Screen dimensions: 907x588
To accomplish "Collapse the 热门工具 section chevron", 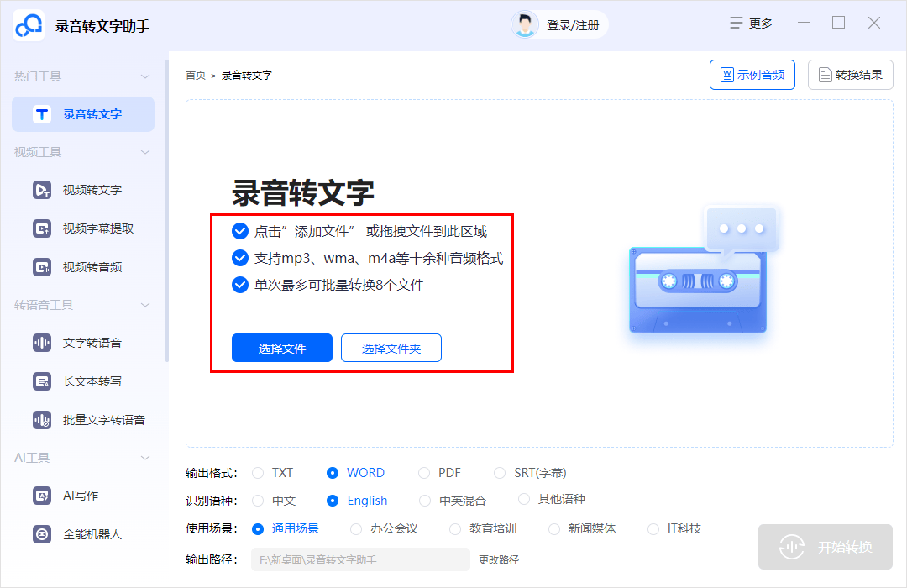I will pyautogui.click(x=145, y=76).
